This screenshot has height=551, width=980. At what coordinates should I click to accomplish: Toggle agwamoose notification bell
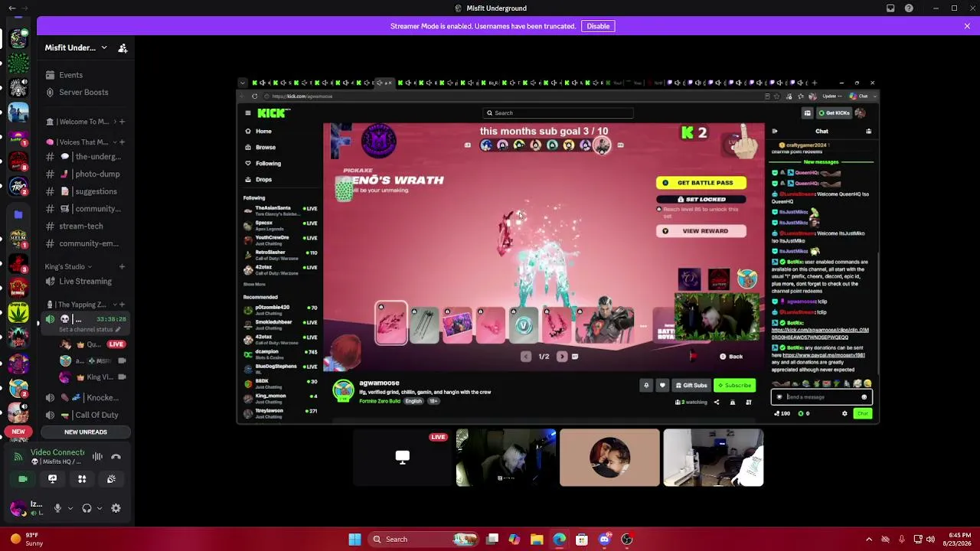(x=646, y=386)
